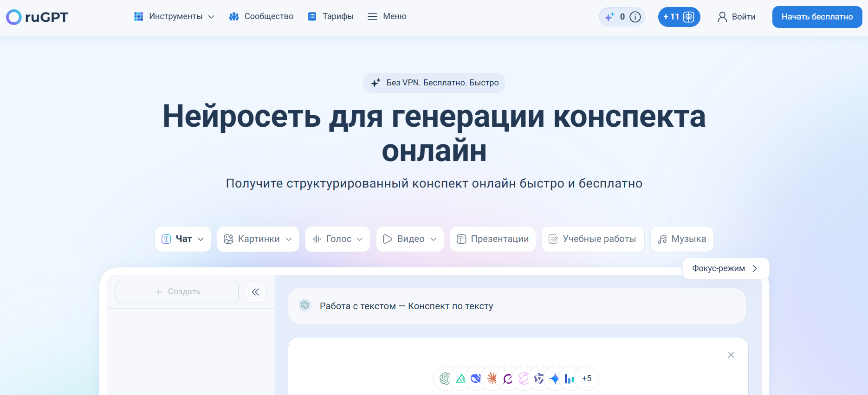Image resolution: width=868 pixels, height=395 pixels.
Task: Open the +11 gift bonus button
Action: pos(679,17)
